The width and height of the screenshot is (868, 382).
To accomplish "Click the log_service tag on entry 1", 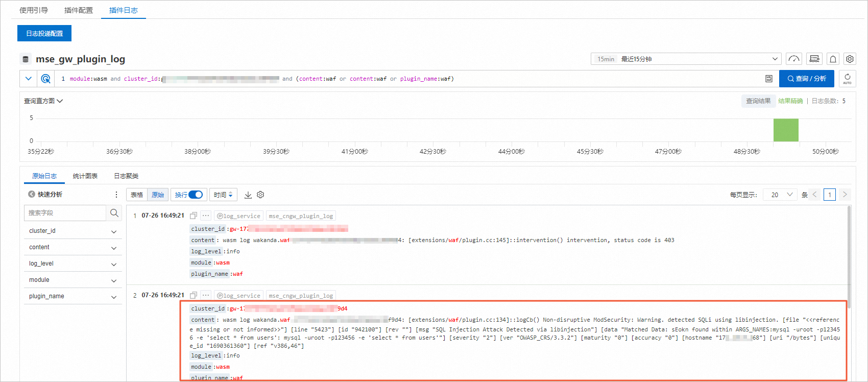I will click(x=239, y=216).
